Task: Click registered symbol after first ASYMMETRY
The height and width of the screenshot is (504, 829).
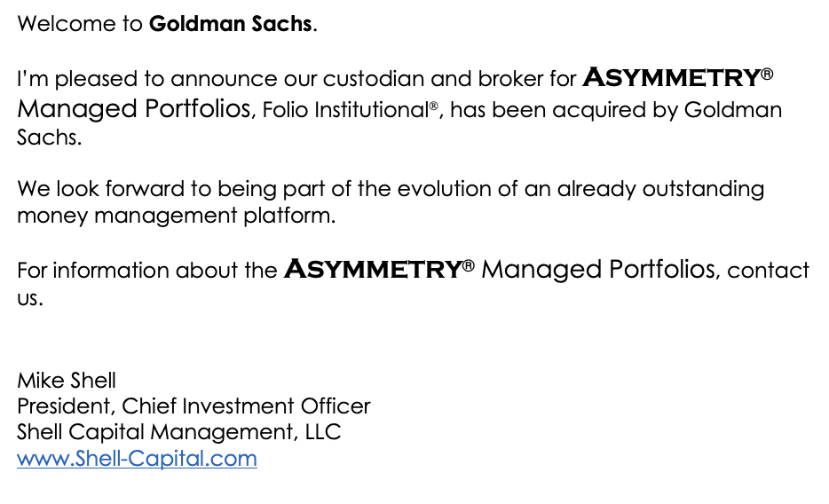Action: pyautogui.click(x=768, y=75)
